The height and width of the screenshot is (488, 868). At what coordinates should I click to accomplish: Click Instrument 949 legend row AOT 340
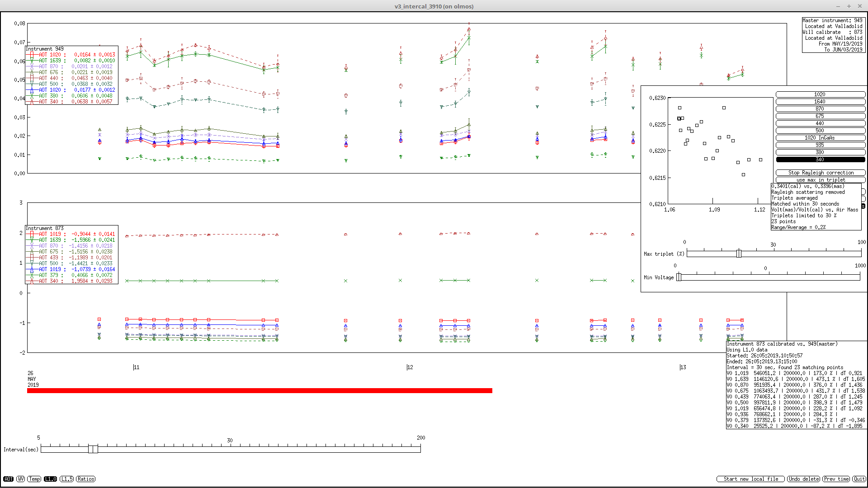[x=71, y=102]
